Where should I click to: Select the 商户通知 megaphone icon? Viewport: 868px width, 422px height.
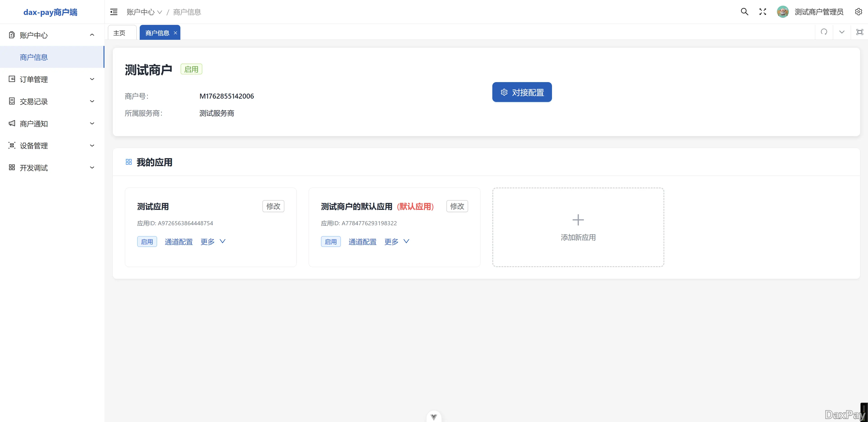click(x=12, y=123)
